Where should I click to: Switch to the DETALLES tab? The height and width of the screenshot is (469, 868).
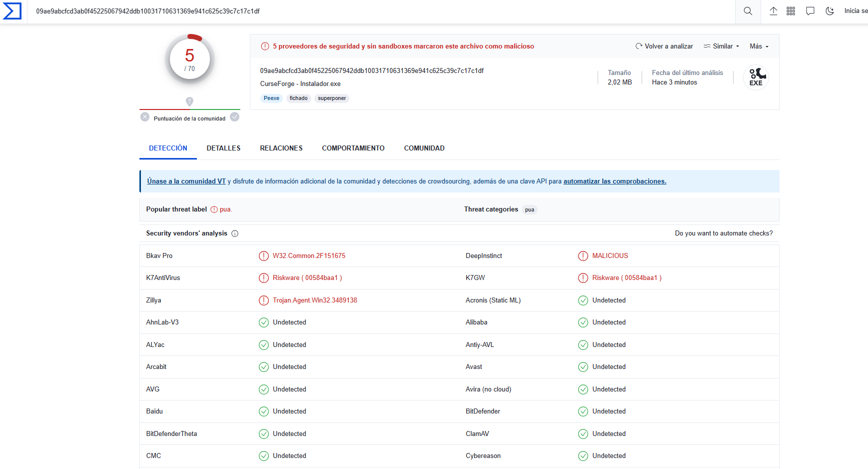tap(223, 148)
